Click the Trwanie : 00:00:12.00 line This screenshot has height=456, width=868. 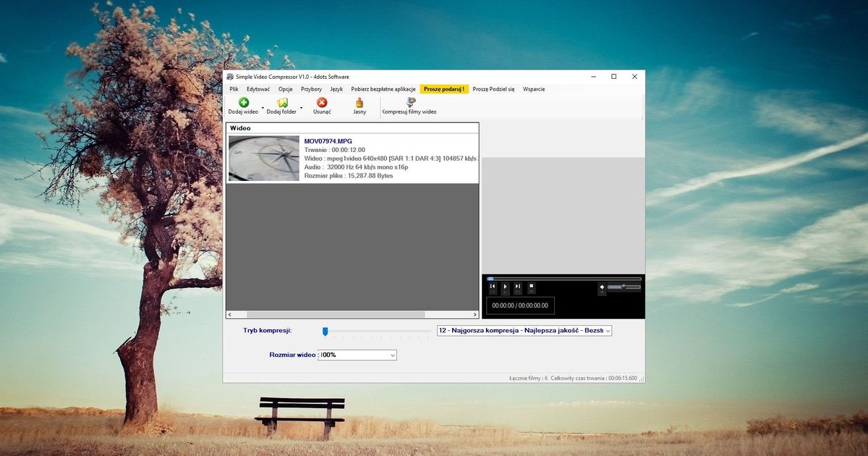click(334, 150)
